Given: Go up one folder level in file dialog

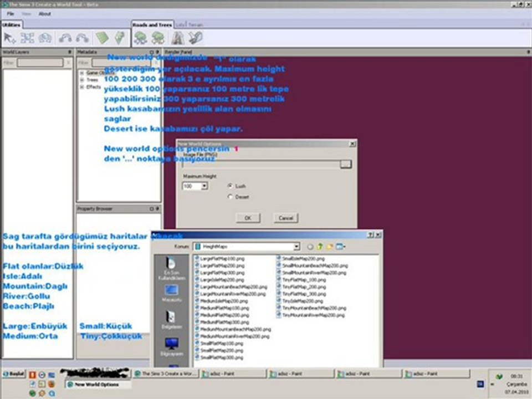Looking at the screenshot, I should click(320, 247).
